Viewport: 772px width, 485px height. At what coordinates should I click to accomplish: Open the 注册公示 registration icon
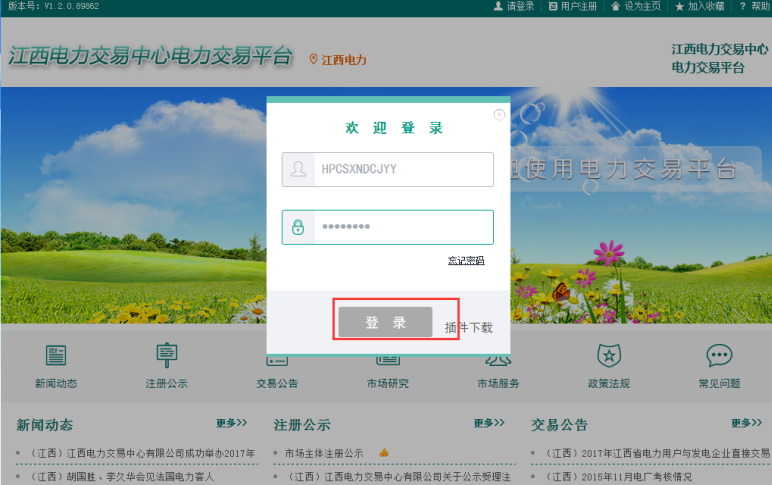(166, 355)
